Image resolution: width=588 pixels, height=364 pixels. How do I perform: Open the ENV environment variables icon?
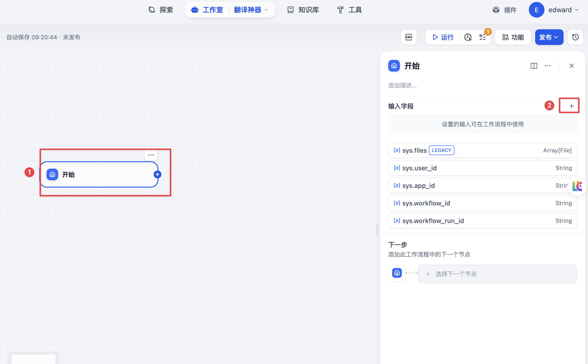tap(408, 37)
